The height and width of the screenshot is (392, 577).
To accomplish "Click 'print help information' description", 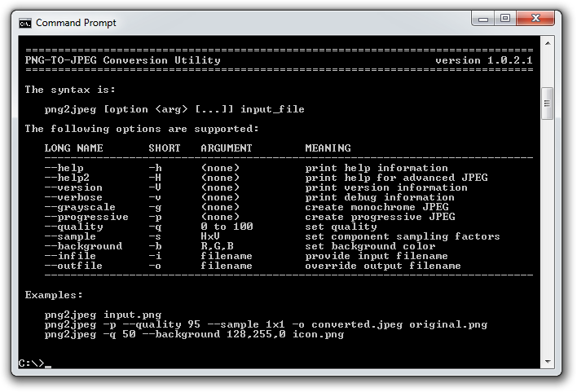I will (377, 168).
